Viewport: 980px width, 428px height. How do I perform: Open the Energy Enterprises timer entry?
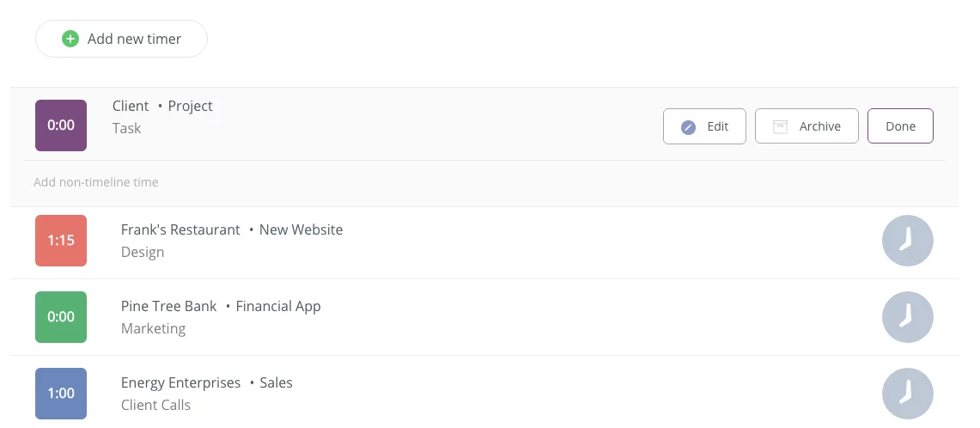pos(180,383)
